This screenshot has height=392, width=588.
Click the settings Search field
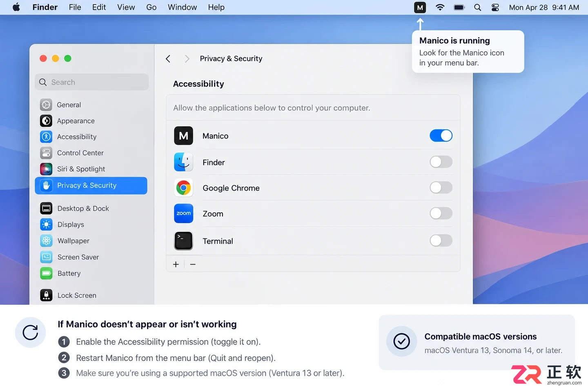pyautogui.click(x=92, y=82)
